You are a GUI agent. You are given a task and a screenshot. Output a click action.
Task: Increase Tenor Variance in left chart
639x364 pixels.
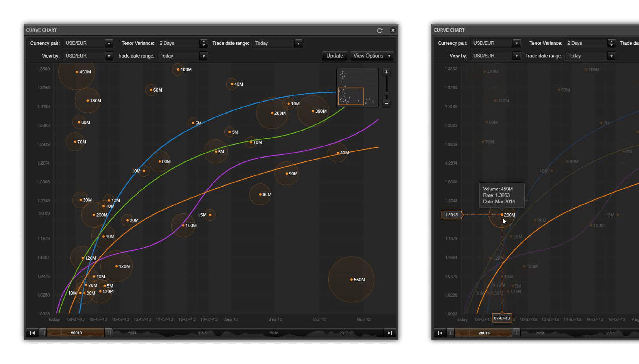click(x=204, y=41)
